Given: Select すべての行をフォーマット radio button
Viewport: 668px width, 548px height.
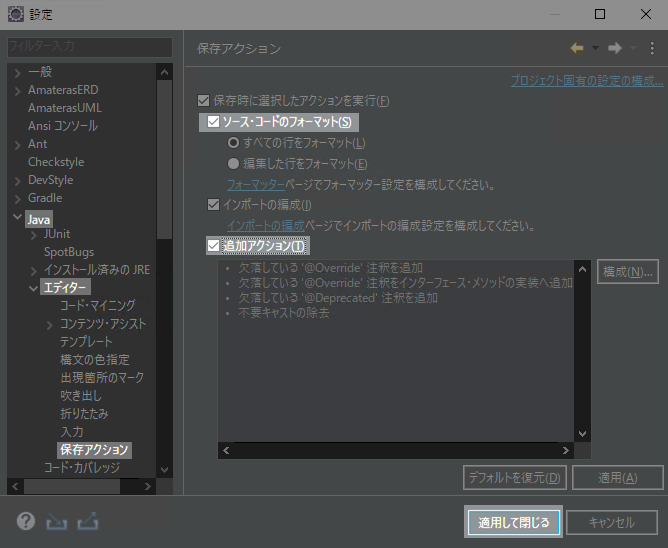Looking at the screenshot, I should point(233,143).
